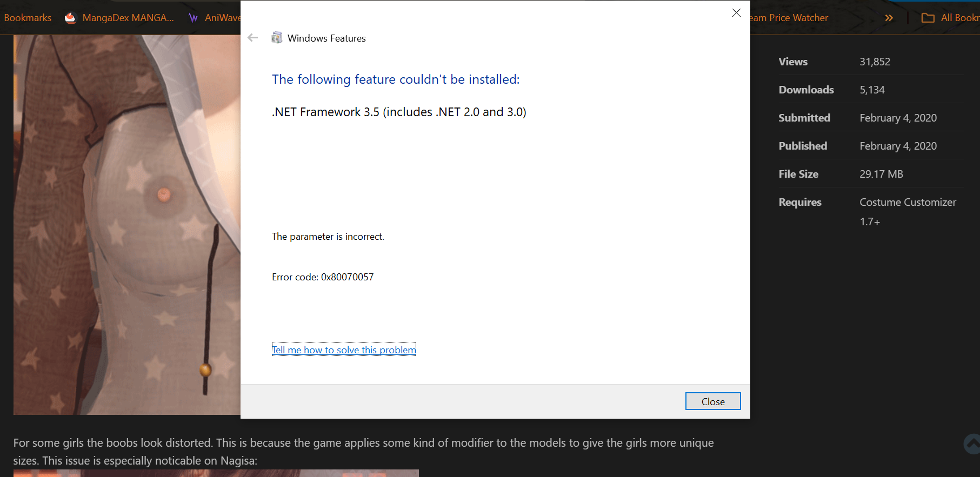This screenshot has height=477, width=980.
Task: Click the Submitted date February 4, 2020
Action: tap(898, 118)
